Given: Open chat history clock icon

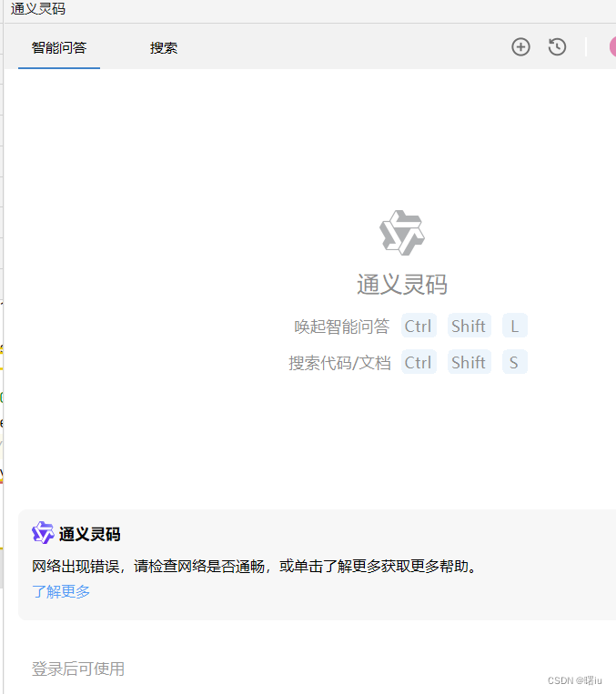Looking at the screenshot, I should [x=557, y=47].
